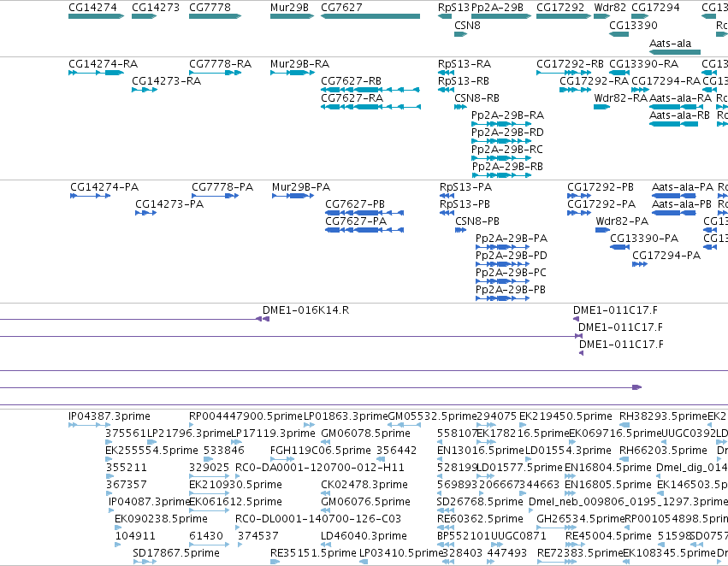Viewport: 728px width, 566px height.
Task: Click the LD46040.3prime EST label
Action: click(x=364, y=536)
